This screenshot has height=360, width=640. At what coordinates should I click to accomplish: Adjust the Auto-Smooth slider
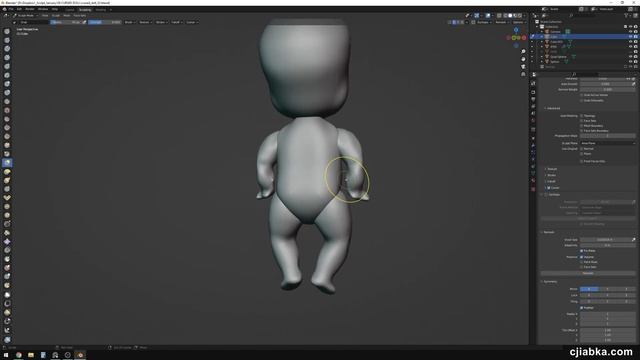pyautogui.click(x=606, y=84)
